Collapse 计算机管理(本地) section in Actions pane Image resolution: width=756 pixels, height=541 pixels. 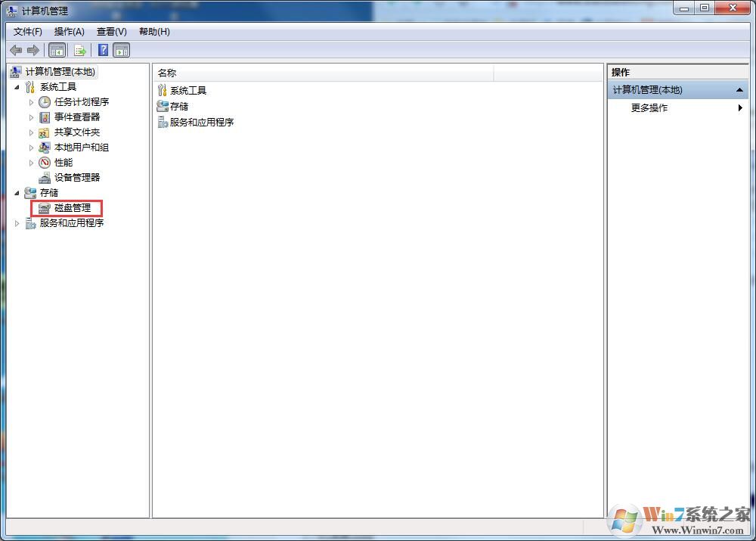pyautogui.click(x=739, y=89)
